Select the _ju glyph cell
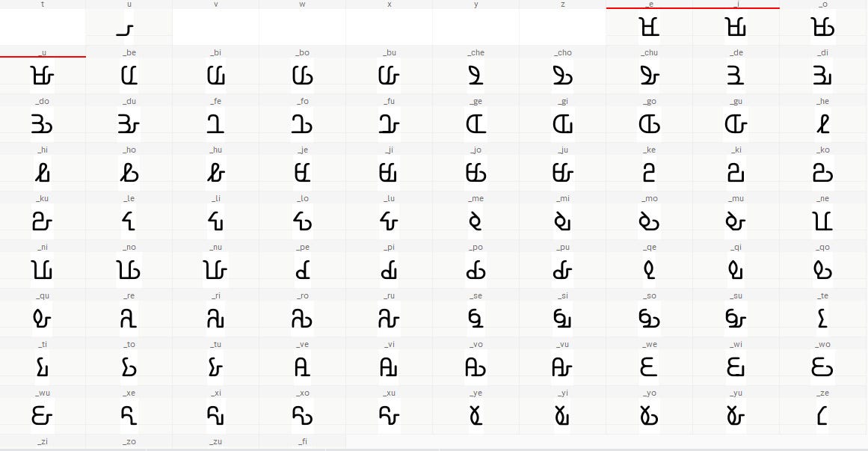The width and height of the screenshot is (868, 451). point(562,168)
